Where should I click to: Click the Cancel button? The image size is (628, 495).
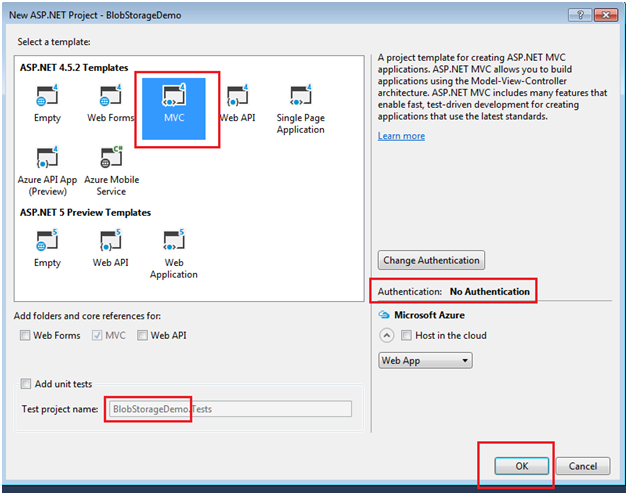[583, 466]
